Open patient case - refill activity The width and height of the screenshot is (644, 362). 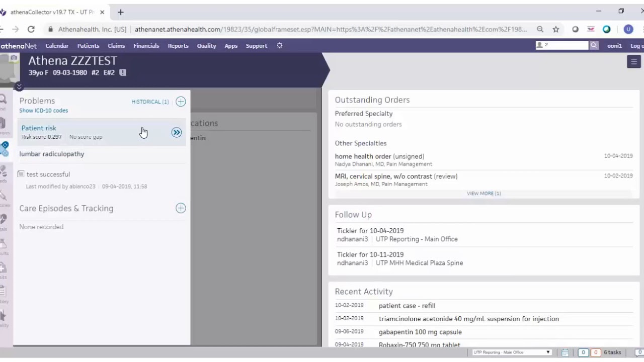tap(407, 306)
